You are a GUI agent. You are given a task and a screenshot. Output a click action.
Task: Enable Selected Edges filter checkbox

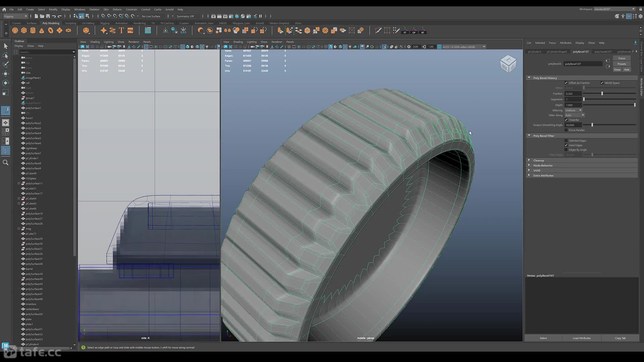click(x=566, y=141)
